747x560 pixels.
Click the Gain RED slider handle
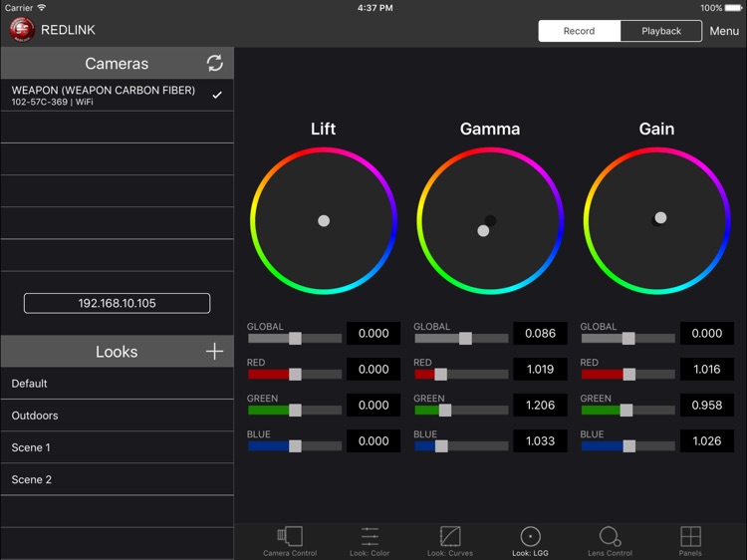(629, 374)
